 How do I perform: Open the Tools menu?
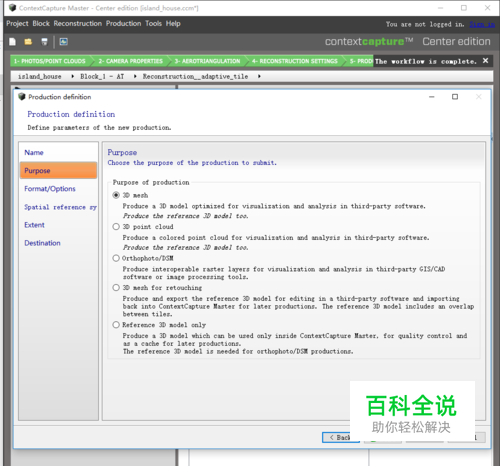[154, 24]
